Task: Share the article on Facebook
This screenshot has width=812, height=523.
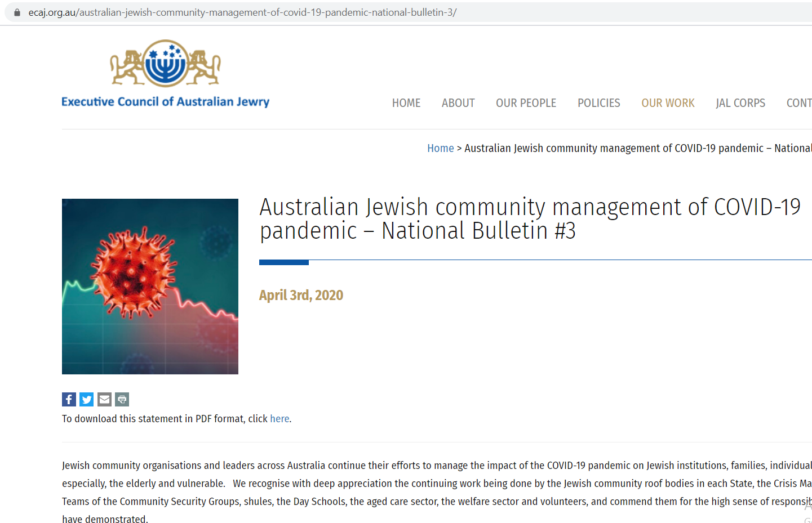Action: (69, 400)
